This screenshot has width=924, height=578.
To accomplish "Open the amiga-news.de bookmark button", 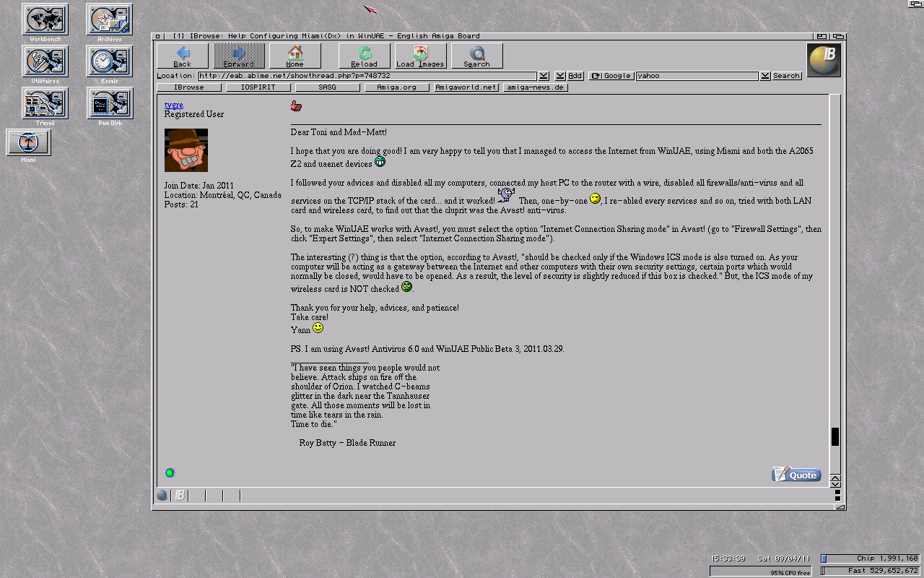I will [536, 87].
